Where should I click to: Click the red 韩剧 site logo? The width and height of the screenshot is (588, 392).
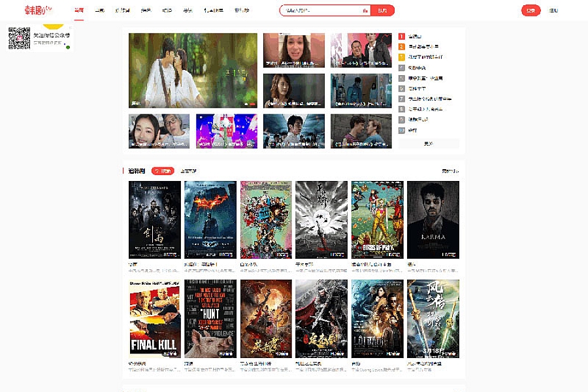coord(38,10)
